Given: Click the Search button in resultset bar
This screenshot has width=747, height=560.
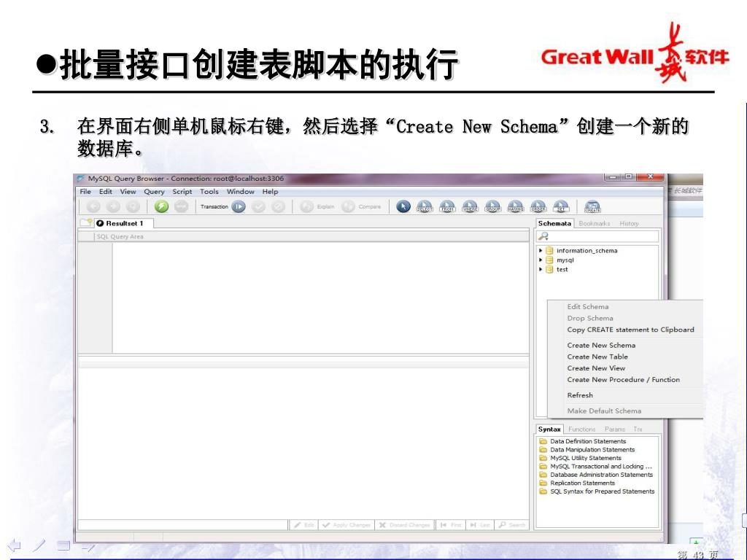Looking at the screenshot, I should [511, 525].
